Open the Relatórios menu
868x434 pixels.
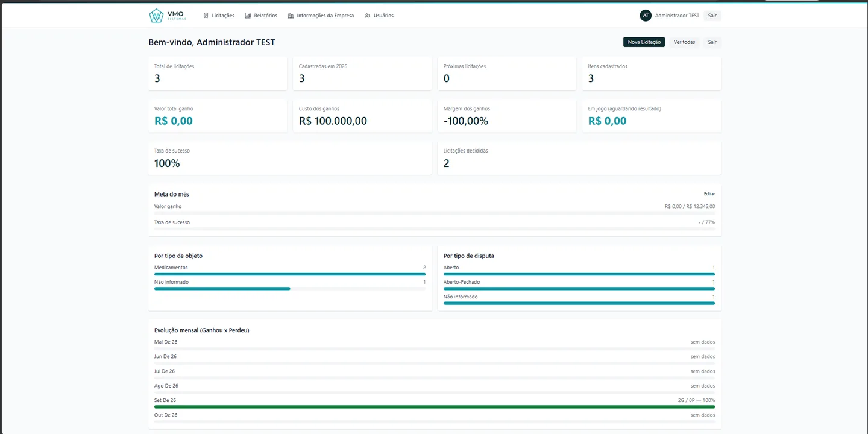(x=261, y=16)
